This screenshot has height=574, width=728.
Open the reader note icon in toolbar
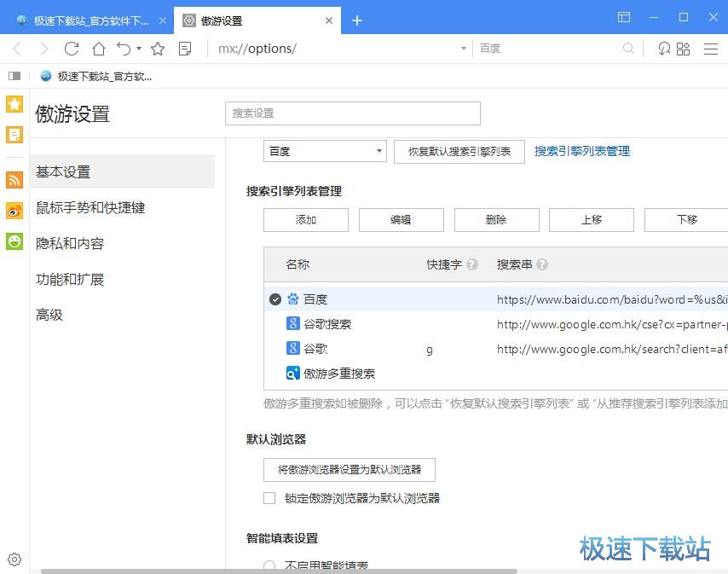coord(185,49)
